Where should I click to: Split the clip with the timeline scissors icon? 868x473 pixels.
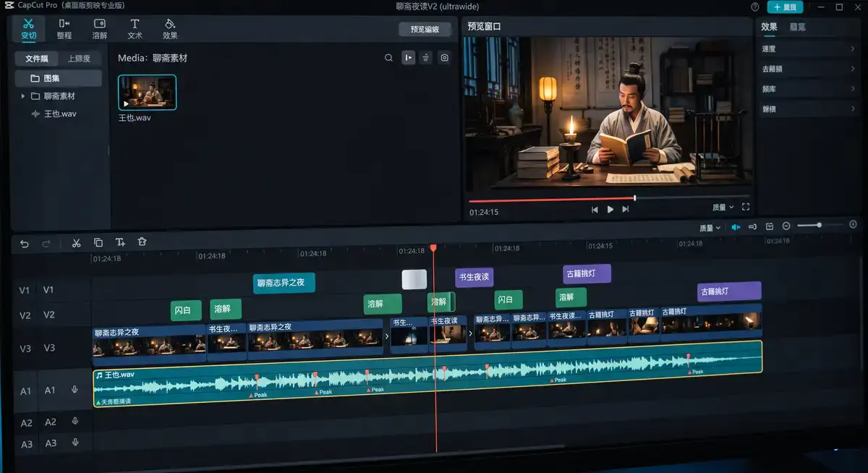point(76,243)
